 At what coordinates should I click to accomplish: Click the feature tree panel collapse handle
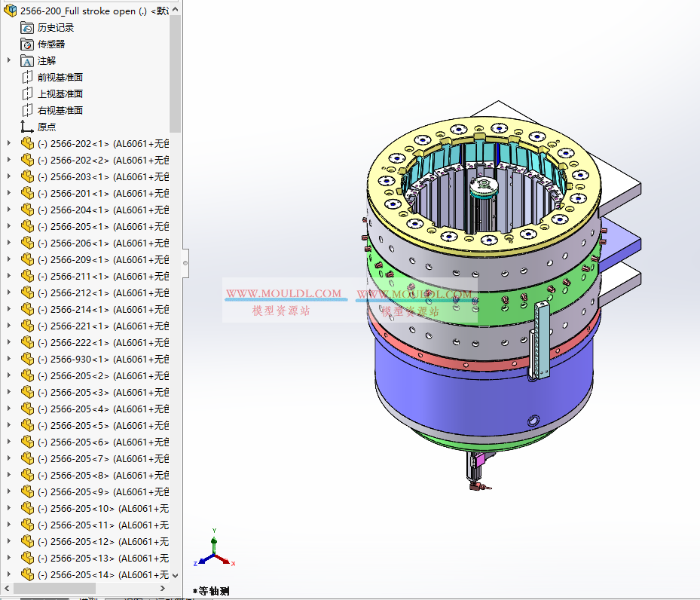185,263
